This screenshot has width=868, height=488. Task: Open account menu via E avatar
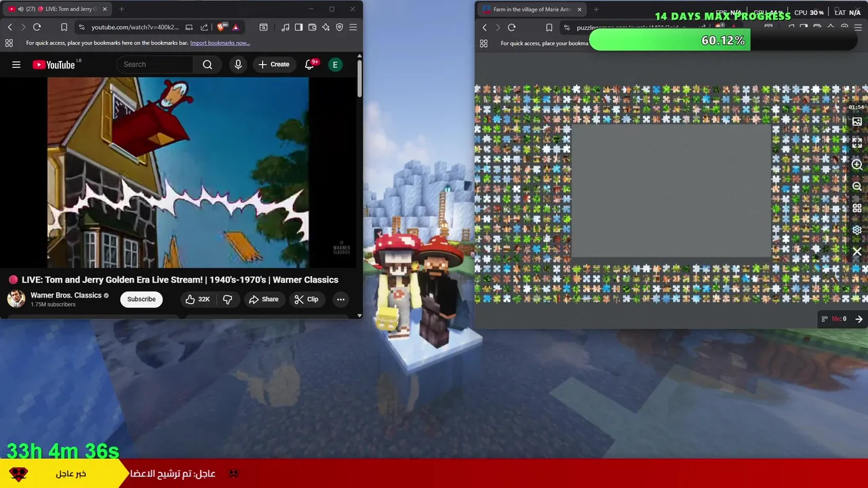335,64
